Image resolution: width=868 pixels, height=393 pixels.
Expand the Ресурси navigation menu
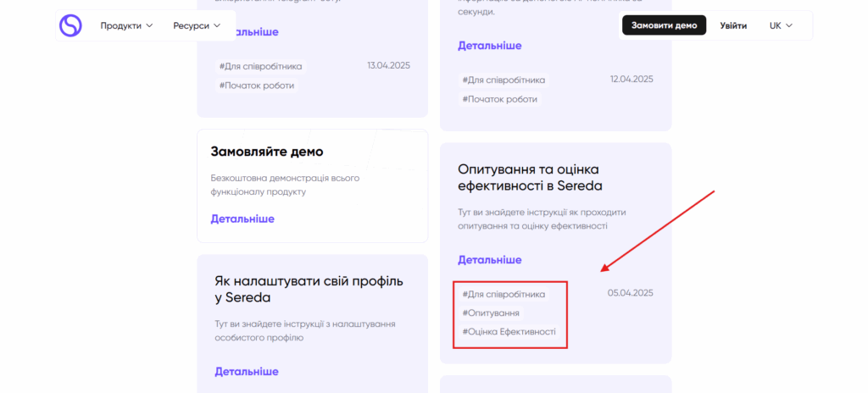197,25
